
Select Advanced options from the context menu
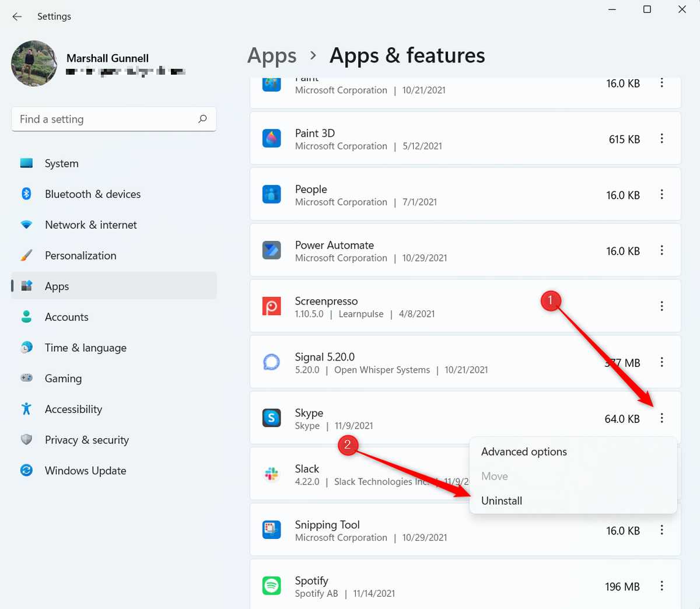(x=524, y=452)
